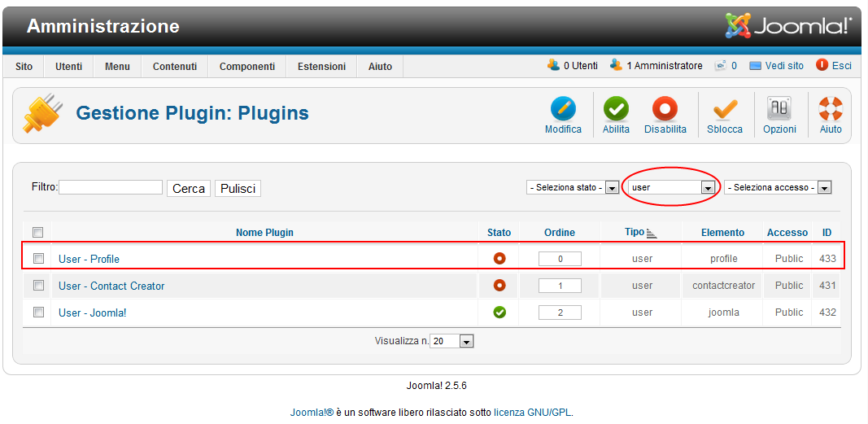This screenshot has width=868, height=424.
Task: Click the contactcreator element cell
Action: (x=723, y=286)
